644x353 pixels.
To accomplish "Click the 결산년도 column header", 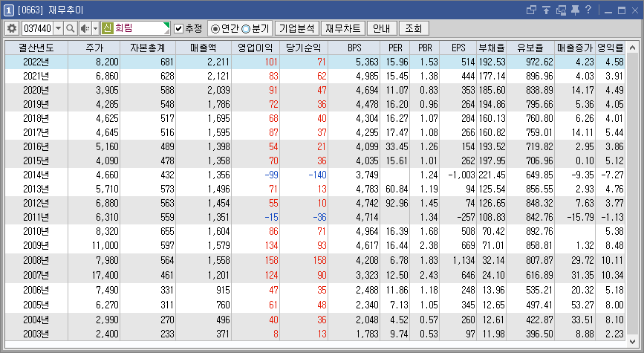I will tap(36, 48).
